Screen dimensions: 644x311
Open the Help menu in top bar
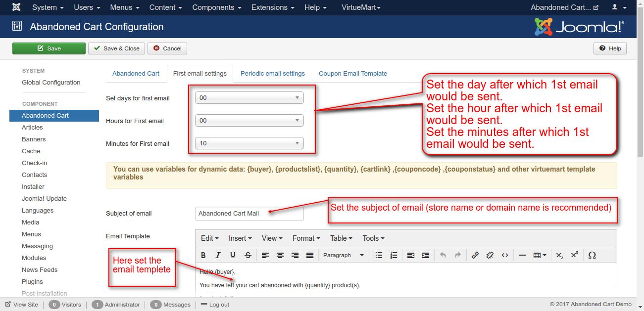(x=315, y=7)
